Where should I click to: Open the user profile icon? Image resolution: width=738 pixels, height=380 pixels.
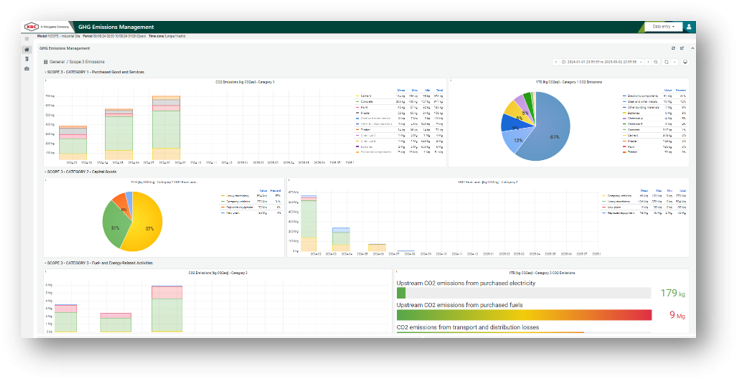(689, 27)
